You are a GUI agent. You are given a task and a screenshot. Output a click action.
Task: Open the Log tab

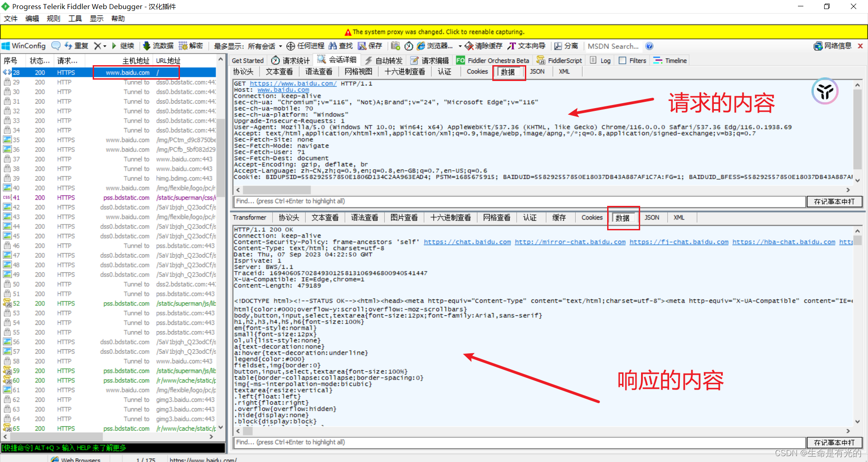[600, 61]
